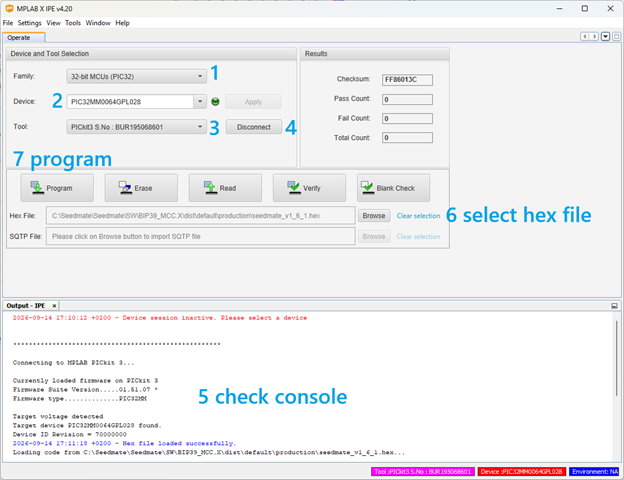Image resolution: width=624 pixels, height=480 pixels.
Task: Select the Output - IPE tab
Action: click(26, 306)
